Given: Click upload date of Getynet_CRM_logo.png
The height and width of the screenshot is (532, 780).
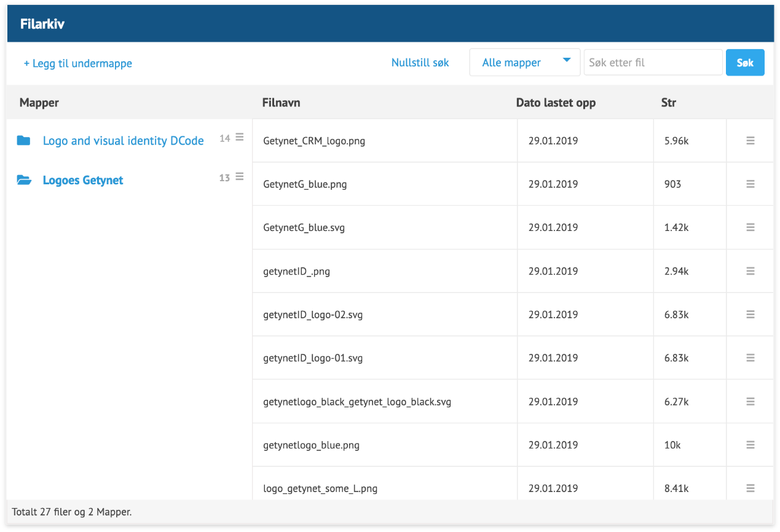Looking at the screenshot, I should [553, 141].
